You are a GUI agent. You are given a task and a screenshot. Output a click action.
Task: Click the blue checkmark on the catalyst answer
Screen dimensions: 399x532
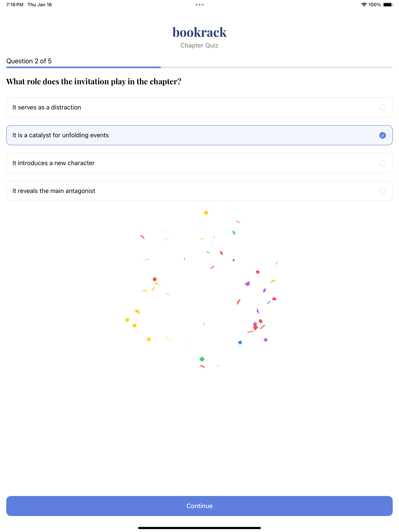382,135
